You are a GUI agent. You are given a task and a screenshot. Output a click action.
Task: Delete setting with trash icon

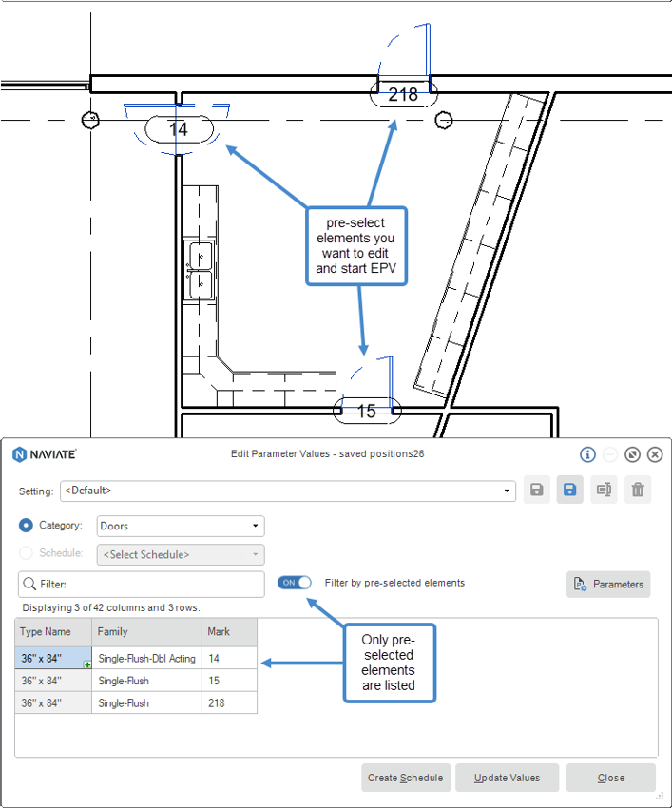[638, 490]
